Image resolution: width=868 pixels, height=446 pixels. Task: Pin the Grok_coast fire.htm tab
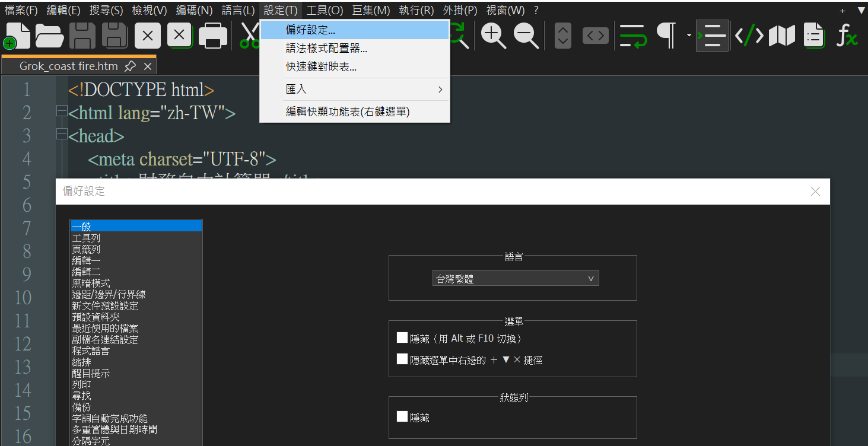(131, 66)
